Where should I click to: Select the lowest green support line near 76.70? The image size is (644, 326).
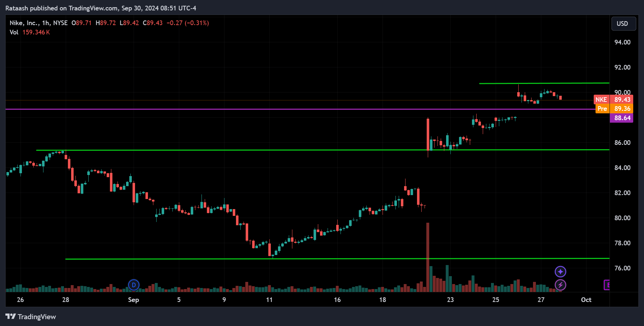pyautogui.click(x=337, y=259)
